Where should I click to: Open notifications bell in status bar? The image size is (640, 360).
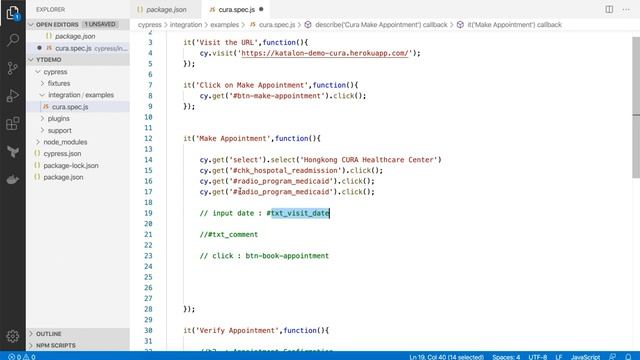pyautogui.click(x=628, y=357)
